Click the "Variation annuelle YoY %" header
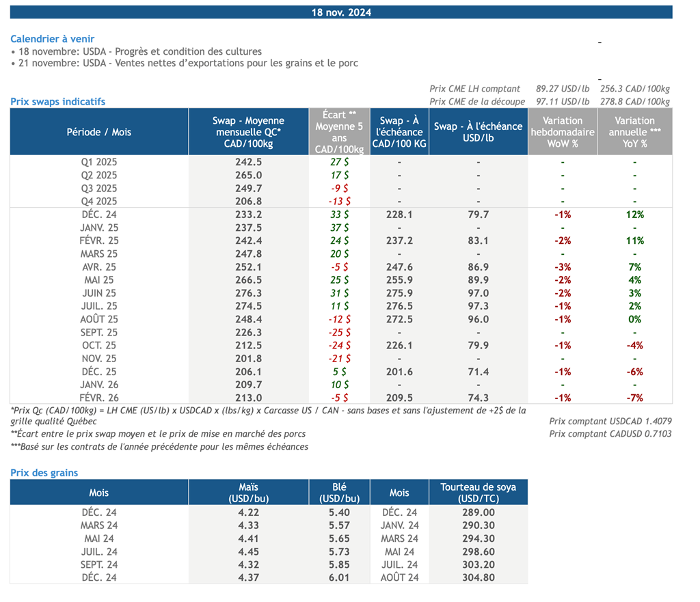The image size is (700, 602). click(x=634, y=132)
